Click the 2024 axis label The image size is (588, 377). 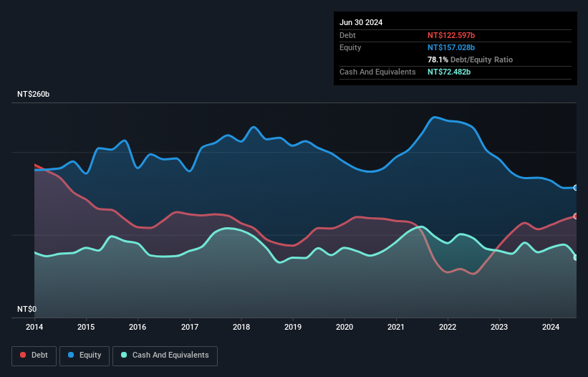[x=551, y=327]
